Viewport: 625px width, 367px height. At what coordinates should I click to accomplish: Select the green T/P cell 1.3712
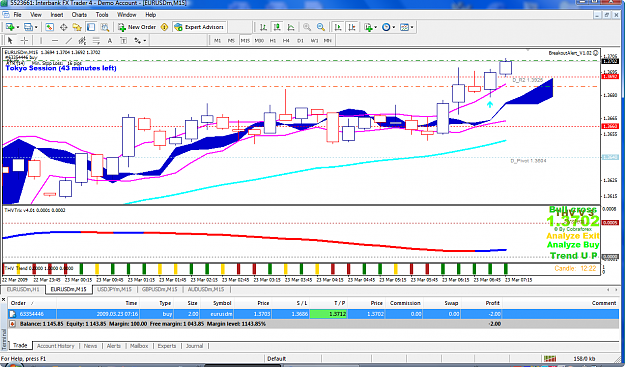point(328,314)
